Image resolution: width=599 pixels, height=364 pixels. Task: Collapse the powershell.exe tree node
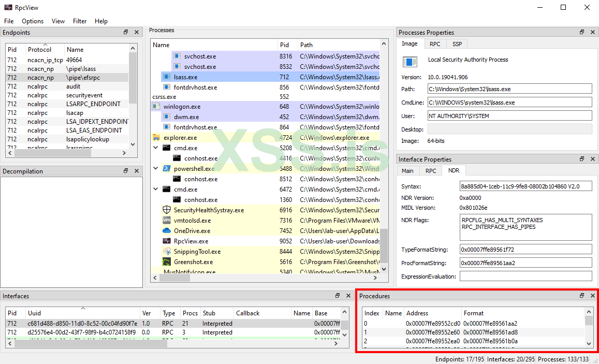click(x=156, y=168)
